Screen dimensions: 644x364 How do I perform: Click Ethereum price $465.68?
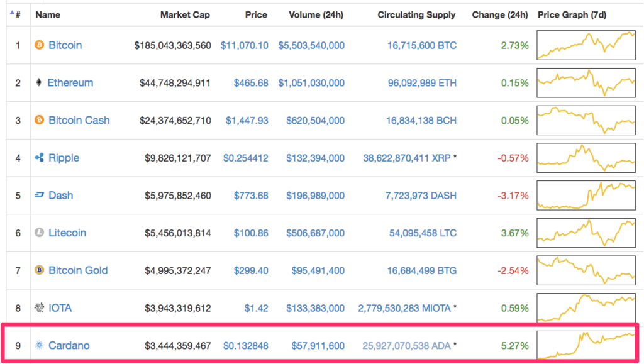pos(251,83)
